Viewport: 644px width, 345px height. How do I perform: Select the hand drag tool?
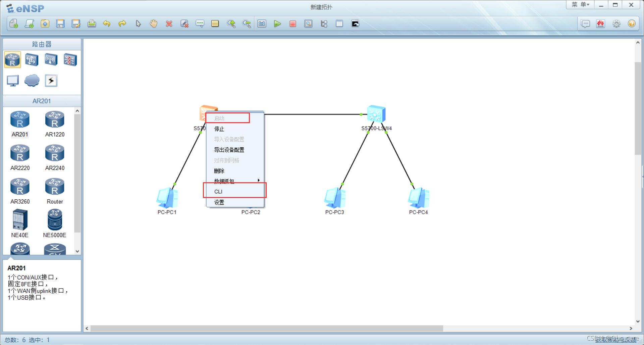(154, 24)
